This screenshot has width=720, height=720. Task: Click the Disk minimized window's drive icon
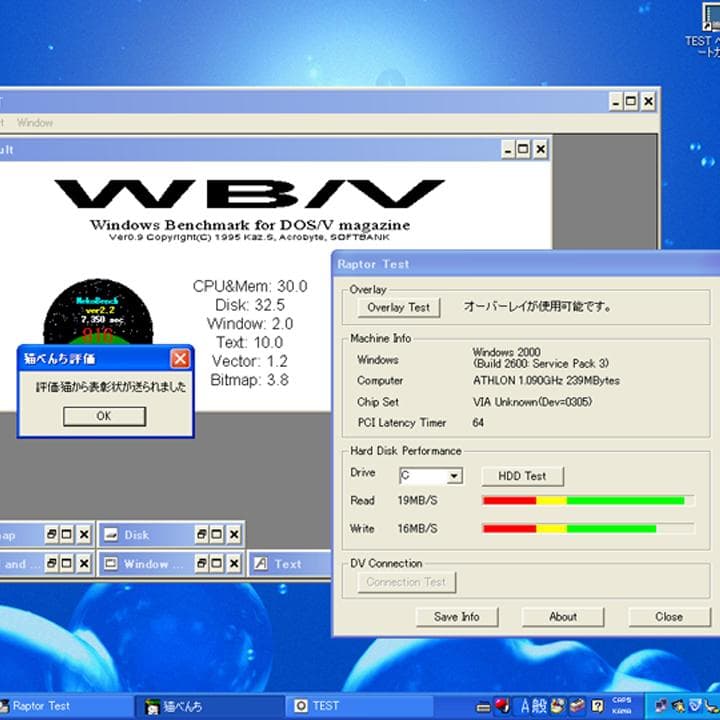click(x=111, y=534)
